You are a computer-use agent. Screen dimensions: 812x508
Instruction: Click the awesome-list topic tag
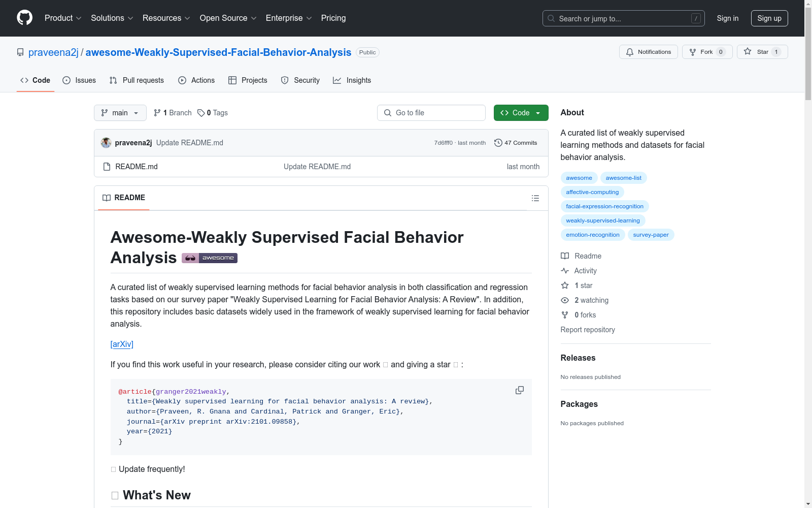click(624, 178)
